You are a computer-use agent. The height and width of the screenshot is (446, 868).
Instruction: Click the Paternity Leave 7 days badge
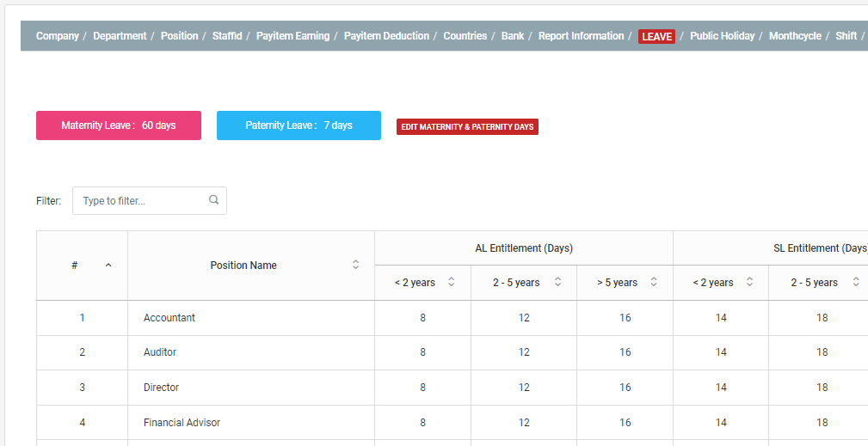(299, 125)
